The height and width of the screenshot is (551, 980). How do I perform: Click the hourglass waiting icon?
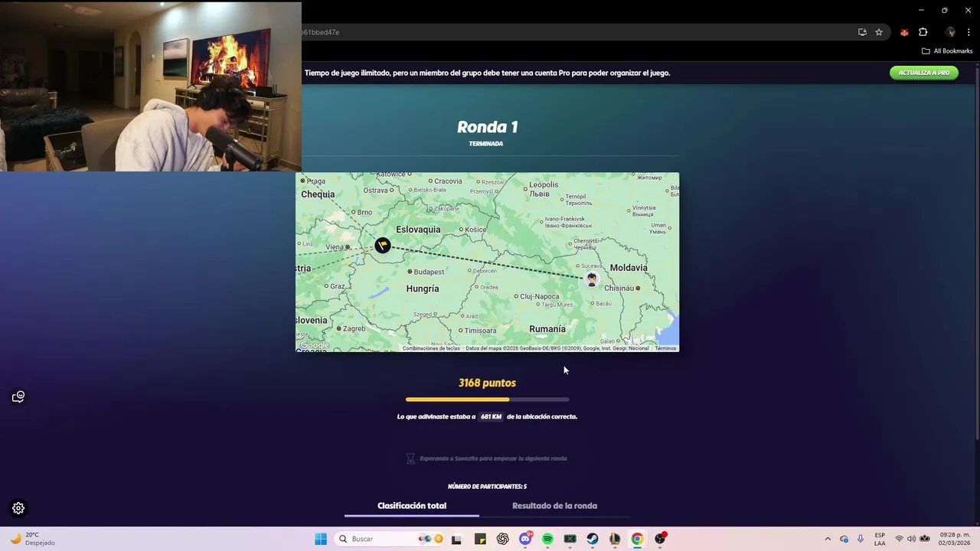pyautogui.click(x=410, y=458)
